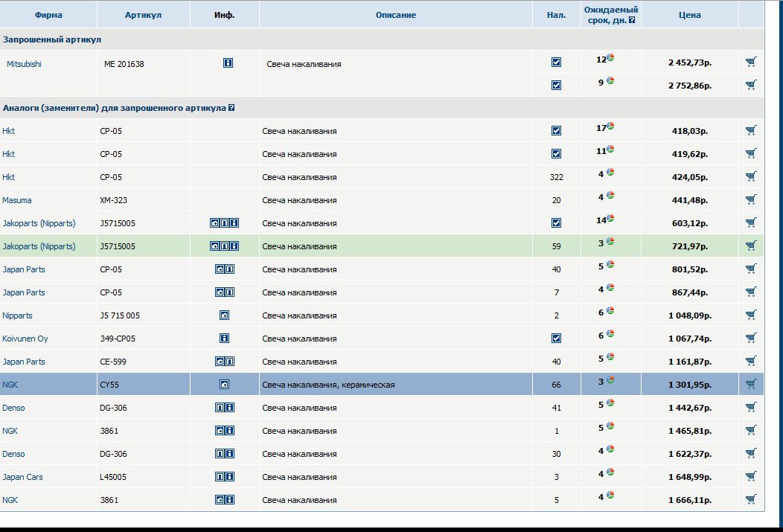
Task: Add Japan Cars L45005 to cart
Action: [750, 477]
